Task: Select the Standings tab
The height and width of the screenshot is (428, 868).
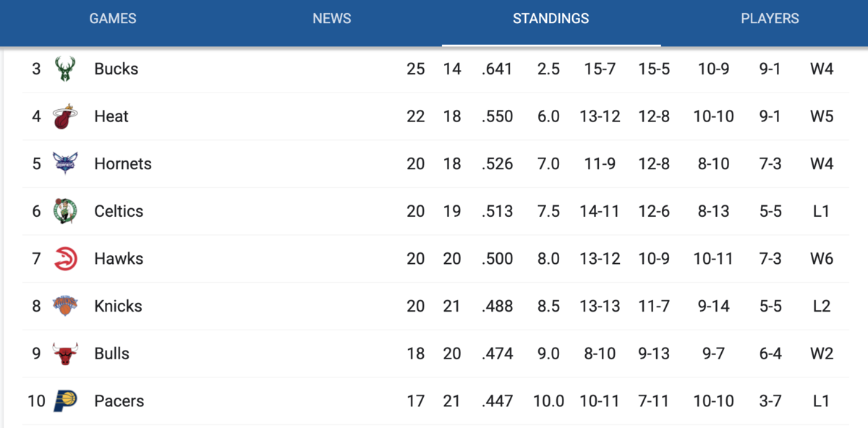Action: tap(551, 19)
